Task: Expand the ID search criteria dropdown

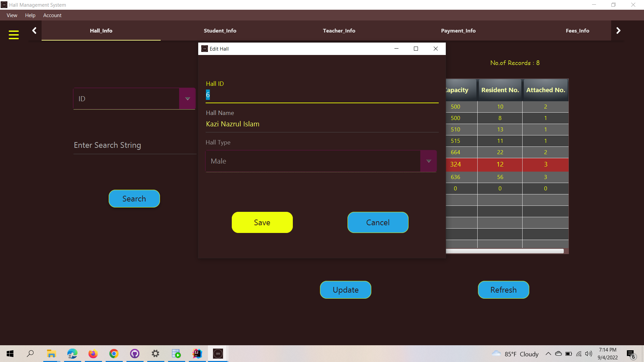Action: (187, 98)
